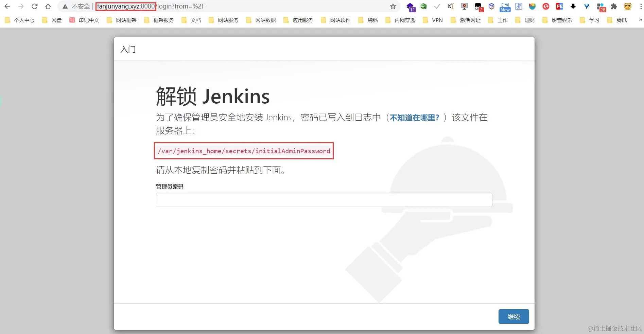Open the blue Y-shaped extension

[587, 6]
